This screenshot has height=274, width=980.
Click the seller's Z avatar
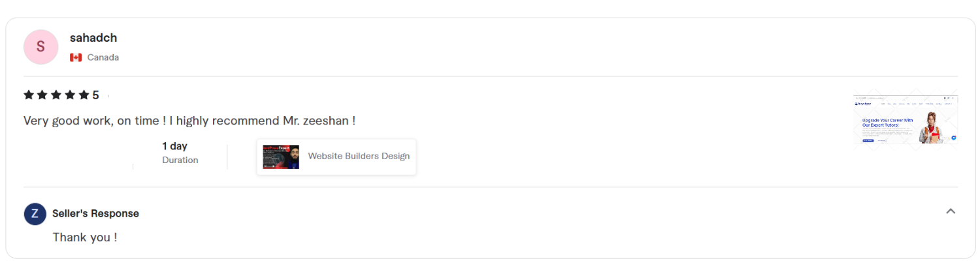pyautogui.click(x=35, y=214)
